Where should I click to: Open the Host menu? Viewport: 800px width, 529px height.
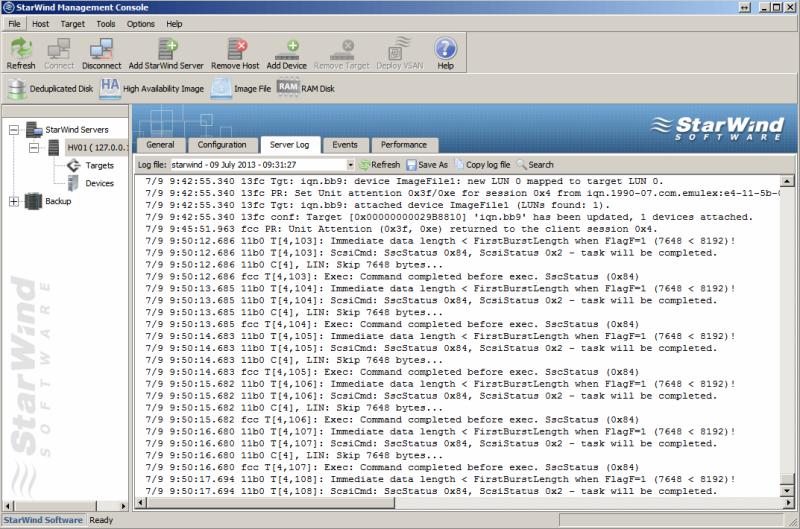tap(41, 24)
